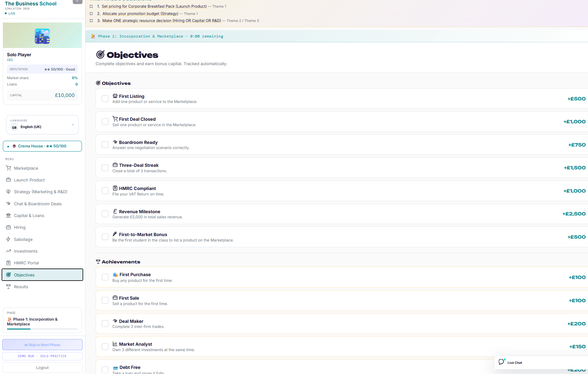Click the £10,000 capital value
The height and width of the screenshot is (374, 588).
click(65, 95)
